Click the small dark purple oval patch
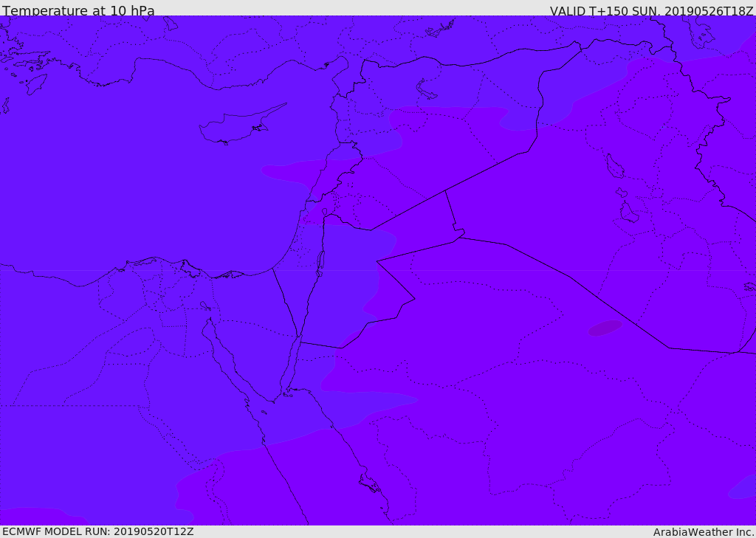Image resolution: width=756 pixels, height=538 pixels. click(x=605, y=328)
